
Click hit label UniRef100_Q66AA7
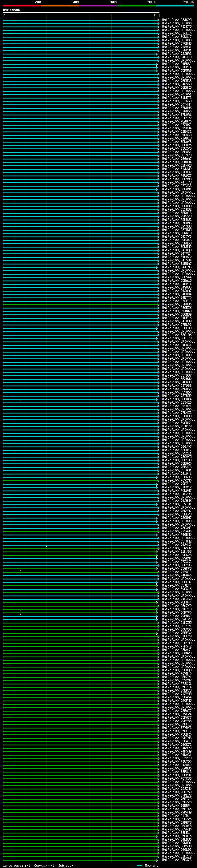[177, 159]
